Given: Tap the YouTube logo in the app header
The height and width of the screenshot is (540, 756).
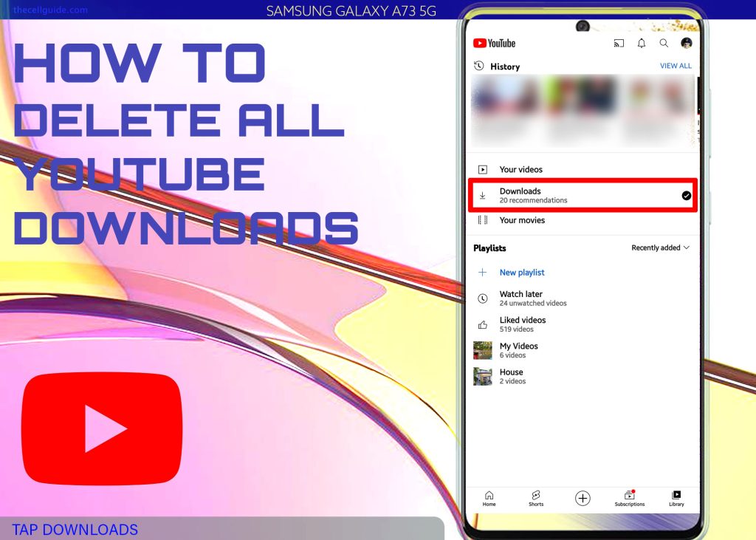Looking at the screenshot, I should (x=494, y=44).
